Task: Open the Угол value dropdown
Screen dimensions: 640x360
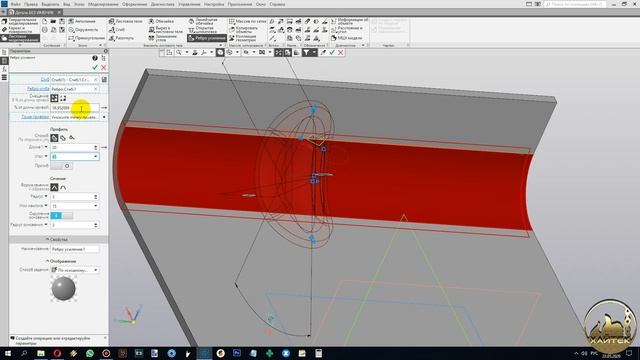Action: [96, 156]
